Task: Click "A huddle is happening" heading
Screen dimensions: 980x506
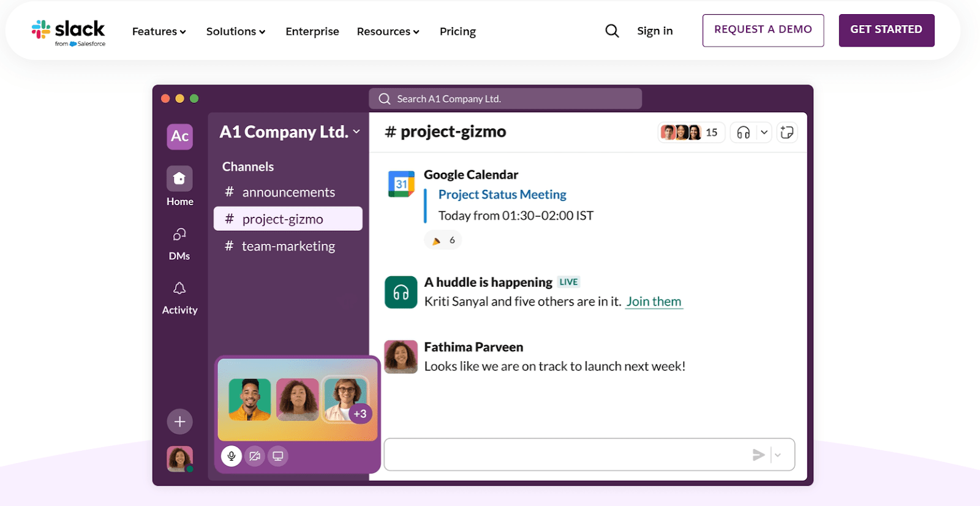Action: coord(488,282)
